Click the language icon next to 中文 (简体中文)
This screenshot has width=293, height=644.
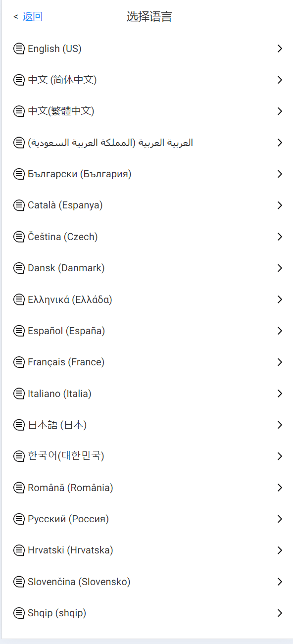click(x=19, y=80)
